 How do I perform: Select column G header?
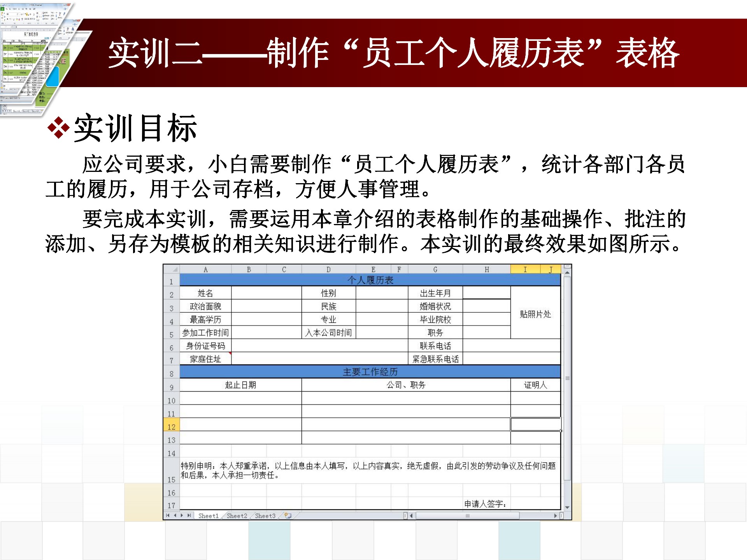(x=435, y=269)
